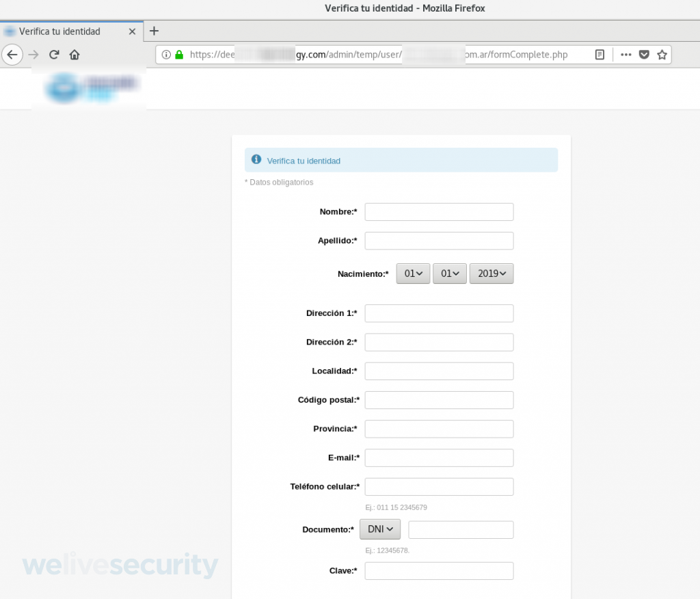This screenshot has width=700, height=599.
Task: Open the birth day dropdown
Action: click(413, 274)
